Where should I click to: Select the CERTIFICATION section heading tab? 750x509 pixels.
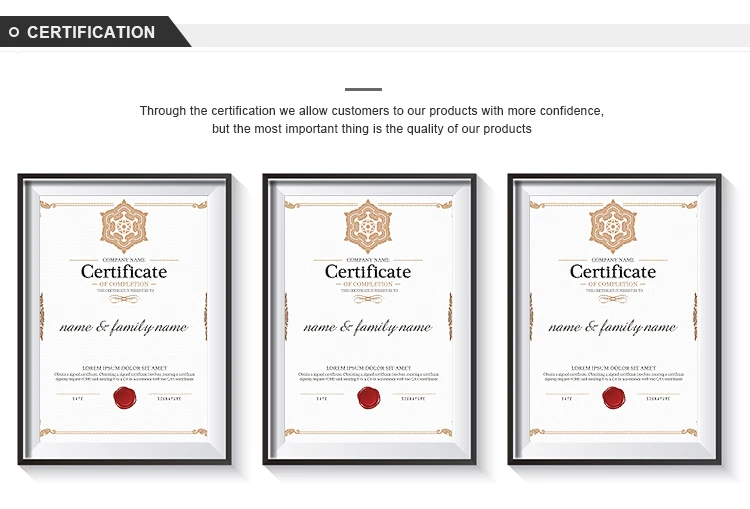[91, 32]
